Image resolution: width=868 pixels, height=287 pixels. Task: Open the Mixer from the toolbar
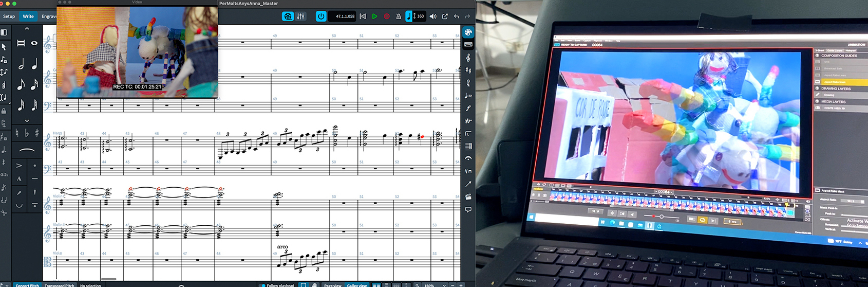pos(300,16)
